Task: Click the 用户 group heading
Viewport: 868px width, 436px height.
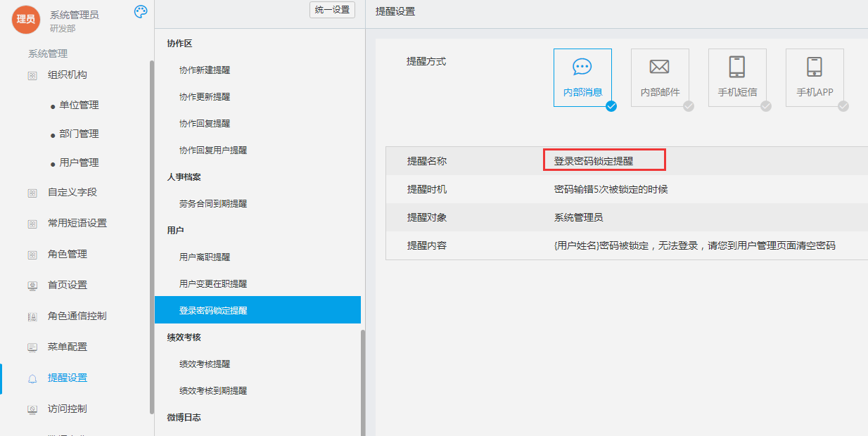Action: [175, 231]
